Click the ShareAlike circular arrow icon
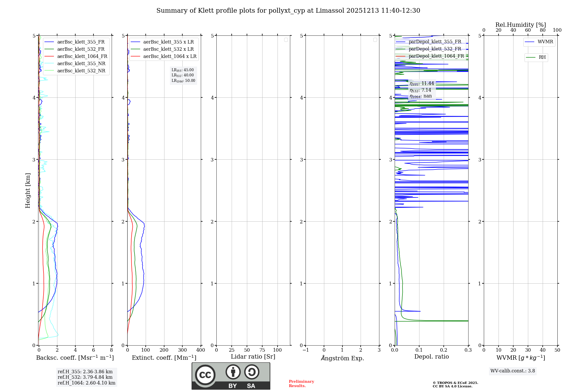Viewport: 577px width, 392px height. pyautogui.click(x=252, y=372)
